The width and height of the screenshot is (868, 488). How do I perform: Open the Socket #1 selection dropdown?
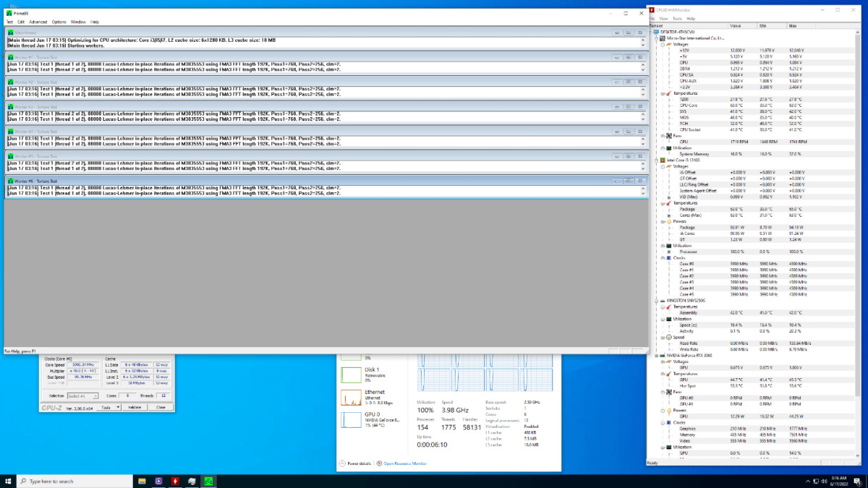click(83, 396)
